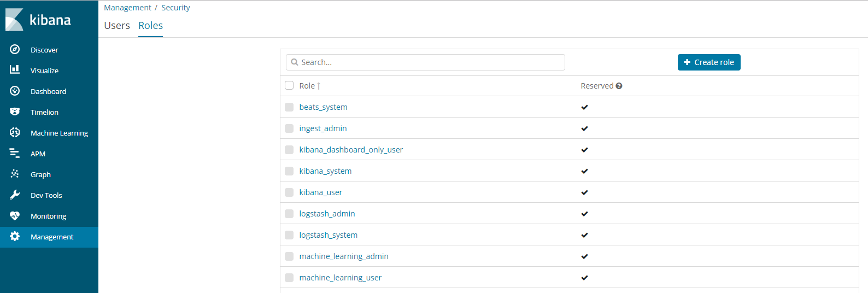Click the APM sidebar icon
Viewport: 868px width, 293px height.
tap(15, 154)
